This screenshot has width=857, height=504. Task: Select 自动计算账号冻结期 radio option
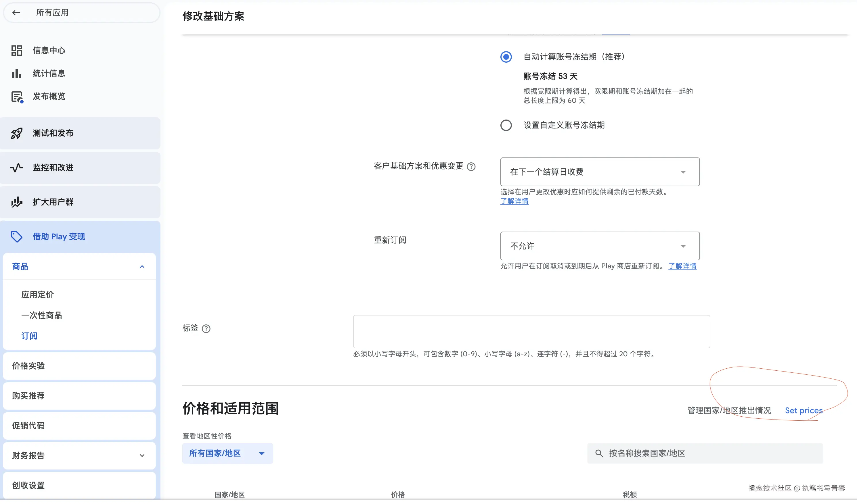click(x=506, y=57)
